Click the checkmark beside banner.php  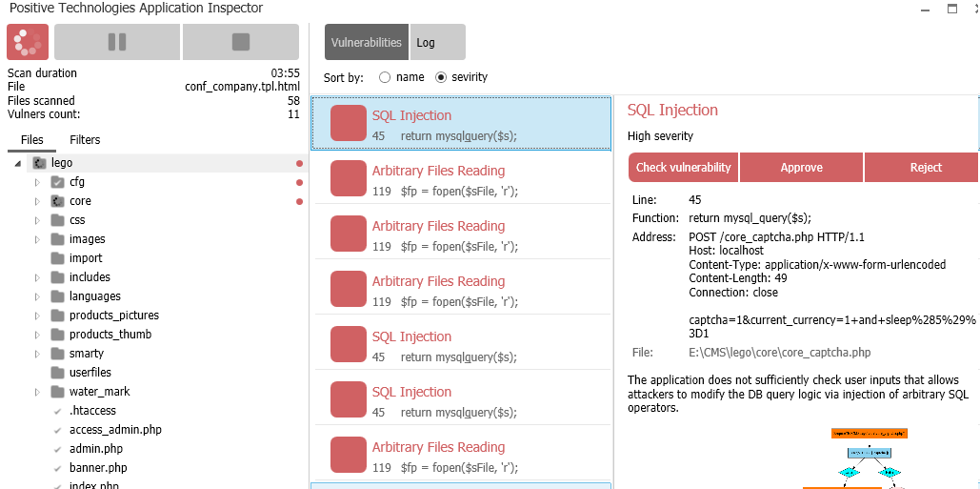[58, 468]
